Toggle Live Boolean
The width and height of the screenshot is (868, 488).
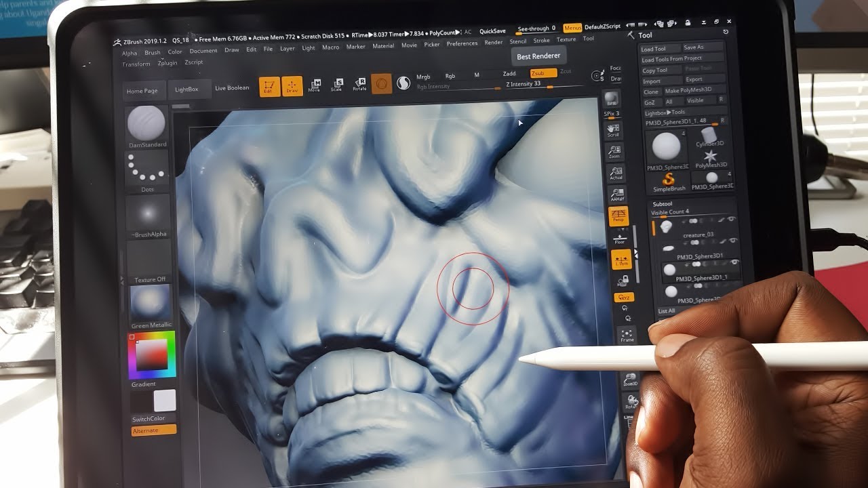click(x=232, y=88)
